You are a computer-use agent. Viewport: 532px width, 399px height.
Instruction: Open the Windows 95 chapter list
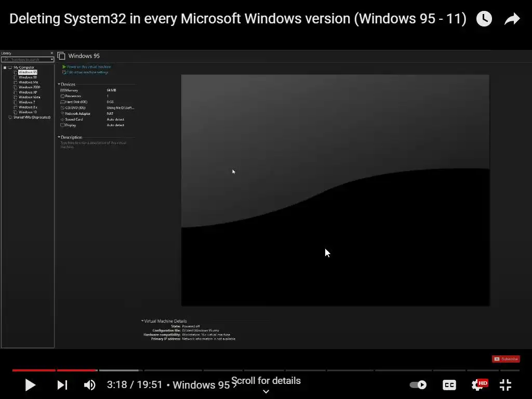click(205, 385)
